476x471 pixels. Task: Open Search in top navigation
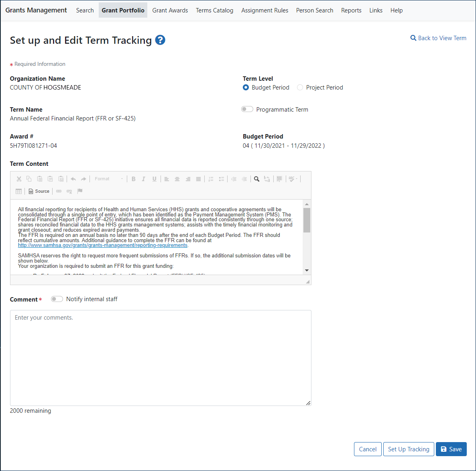[85, 10]
